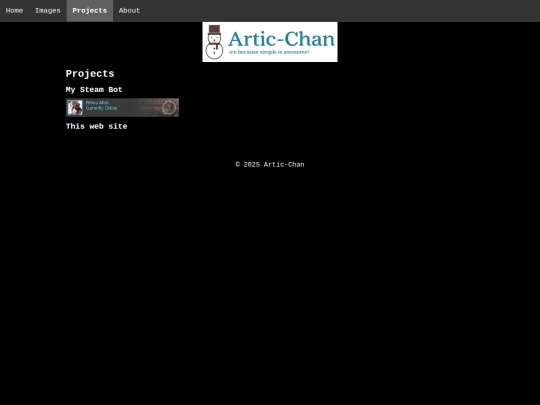Click the 'My Steam Bot' heading
Viewport: 540px width, 405px height.
point(94,90)
